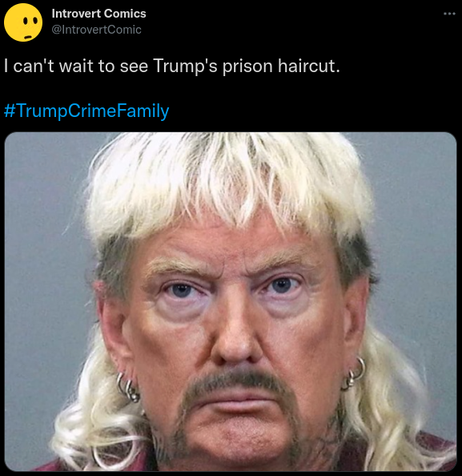Open the #TrumpCrimeFamily hashtag
Image resolution: width=462 pixels, height=476 pixels.
pyautogui.click(x=86, y=111)
